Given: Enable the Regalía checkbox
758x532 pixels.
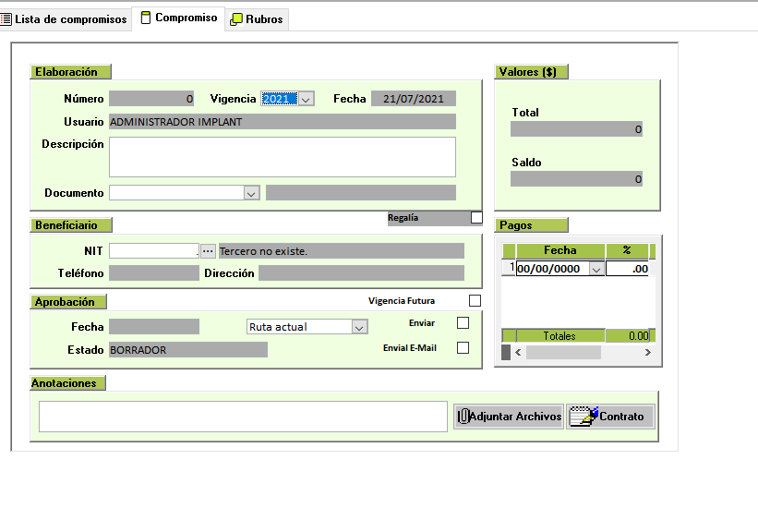Looking at the screenshot, I should 476,218.
